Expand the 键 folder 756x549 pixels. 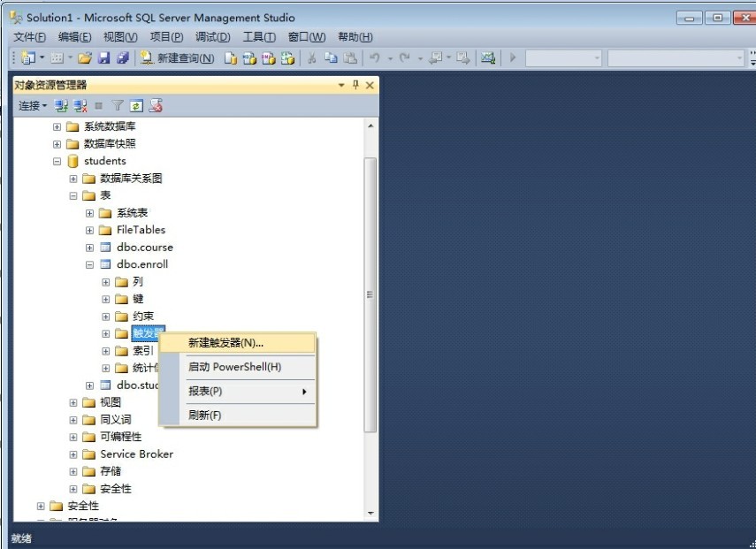pos(106,300)
